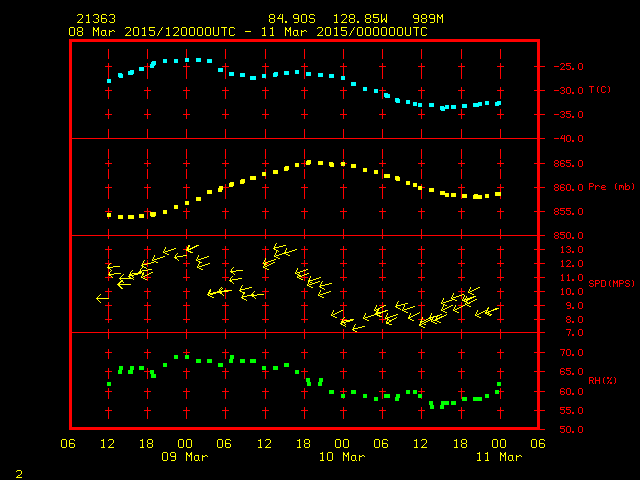
Task: Click the SPD(MPS) wind speed label
Action: click(611, 283)
